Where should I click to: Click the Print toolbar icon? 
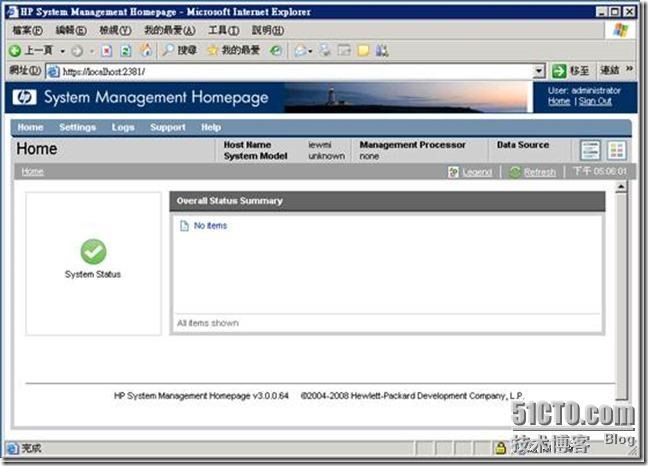point(325,50)
